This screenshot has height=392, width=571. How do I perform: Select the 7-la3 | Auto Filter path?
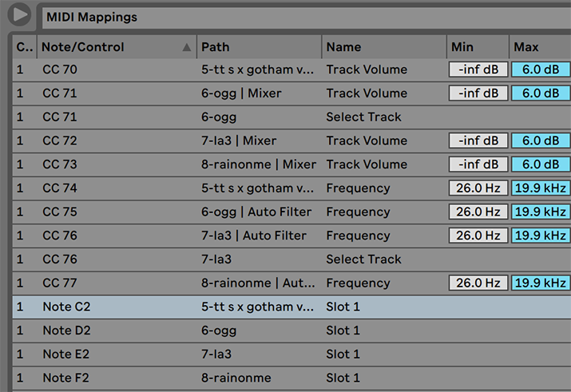(x=254, y=236)
